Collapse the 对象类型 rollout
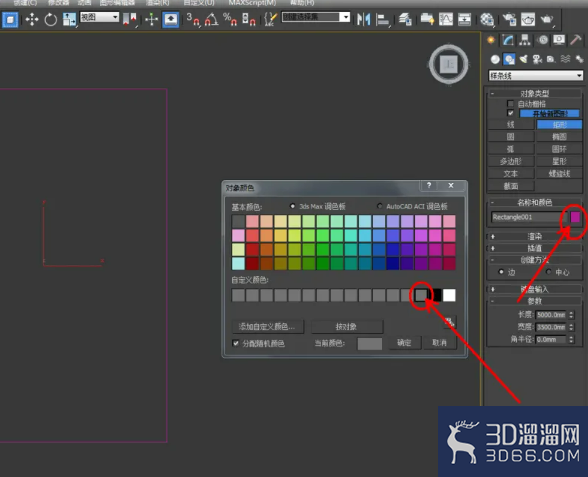The width and height of the screenshot is (588, 477). (534, 93)
